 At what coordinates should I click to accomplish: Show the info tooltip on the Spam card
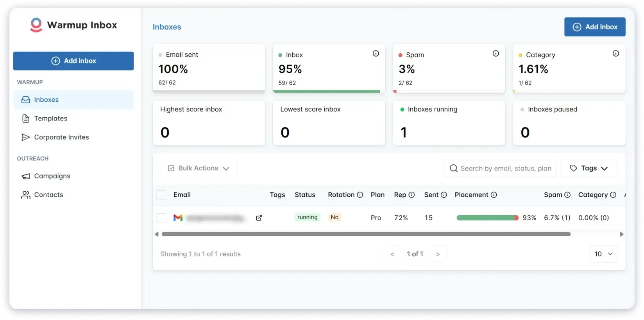pos(496,54)
